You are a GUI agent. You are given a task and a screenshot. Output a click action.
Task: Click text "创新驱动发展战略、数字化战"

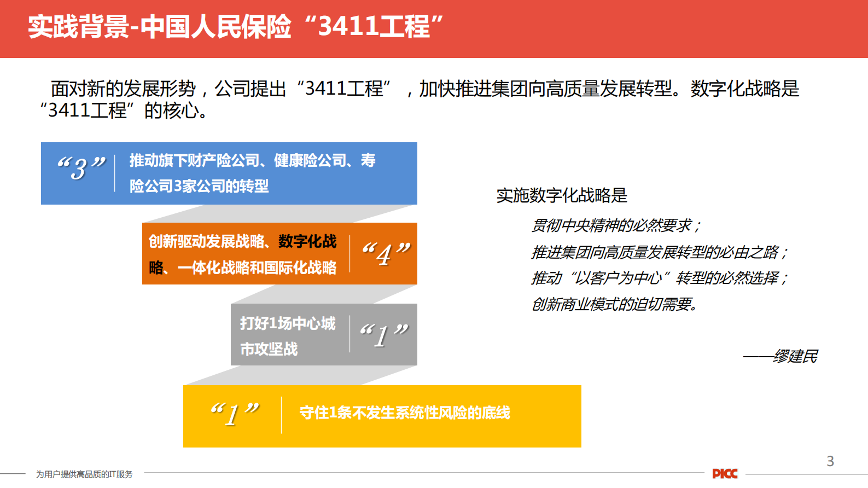coord(243,242)
